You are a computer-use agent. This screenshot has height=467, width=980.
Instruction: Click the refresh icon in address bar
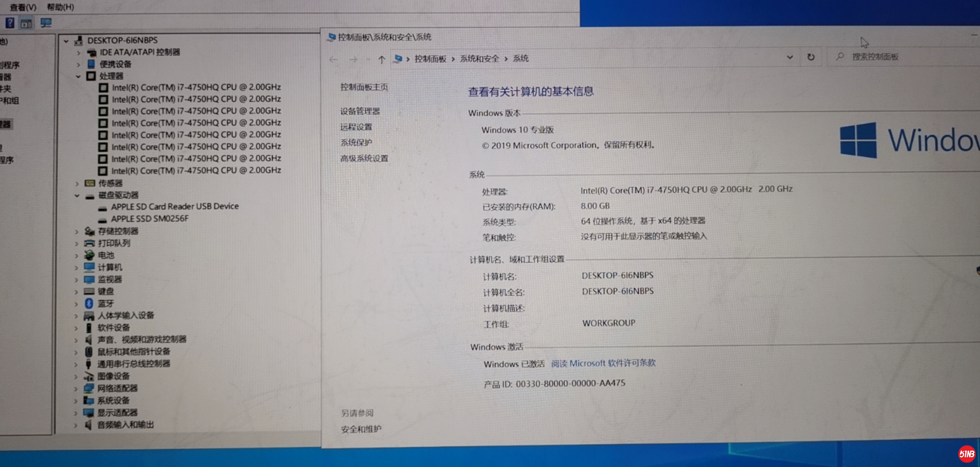[810, 57]
